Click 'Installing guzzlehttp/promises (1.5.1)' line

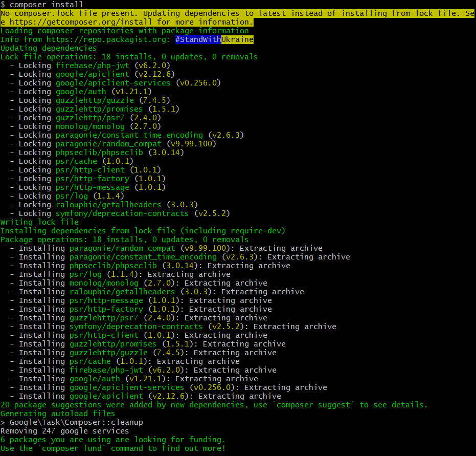(x=148, y=344)
